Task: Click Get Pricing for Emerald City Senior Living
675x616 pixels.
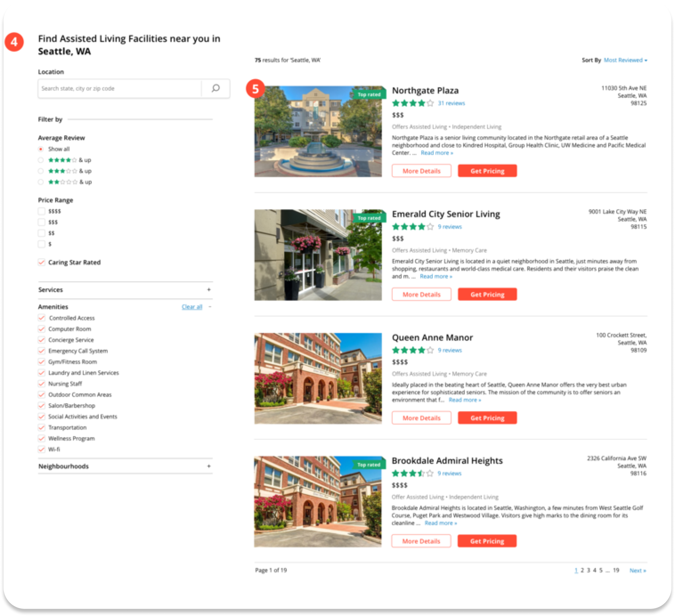Action: pos(487,294)
